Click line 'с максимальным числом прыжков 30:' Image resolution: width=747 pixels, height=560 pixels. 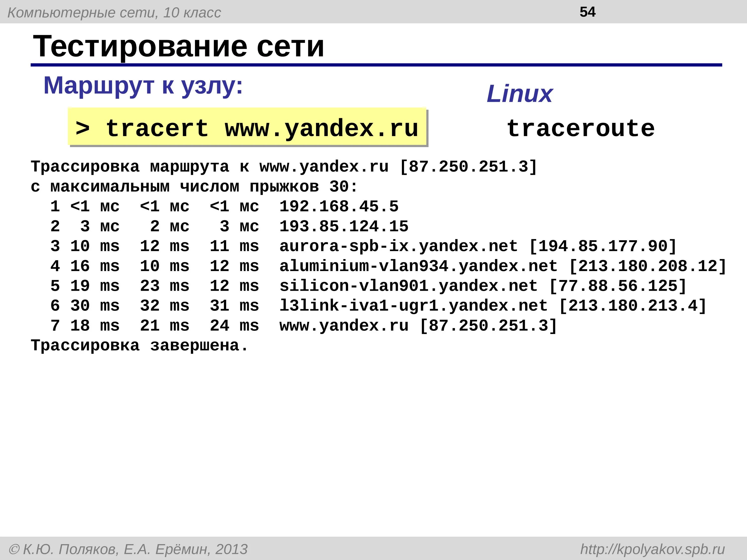click(x=194, y=187)
